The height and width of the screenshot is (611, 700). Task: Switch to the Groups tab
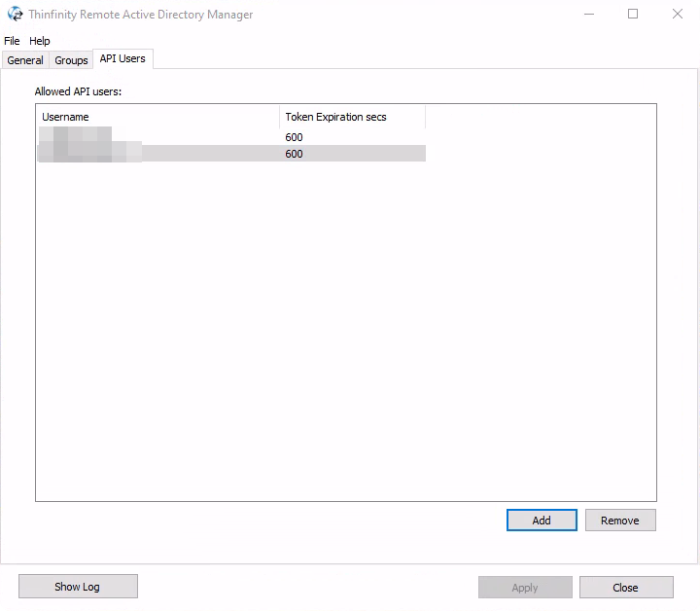[x=71, y=60]
